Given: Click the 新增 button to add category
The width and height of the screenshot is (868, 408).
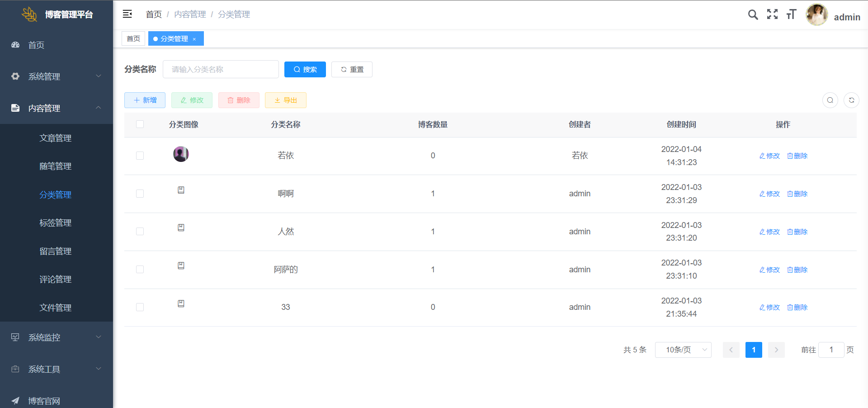Looking at the screenshot, I should (x=145, y=100).
